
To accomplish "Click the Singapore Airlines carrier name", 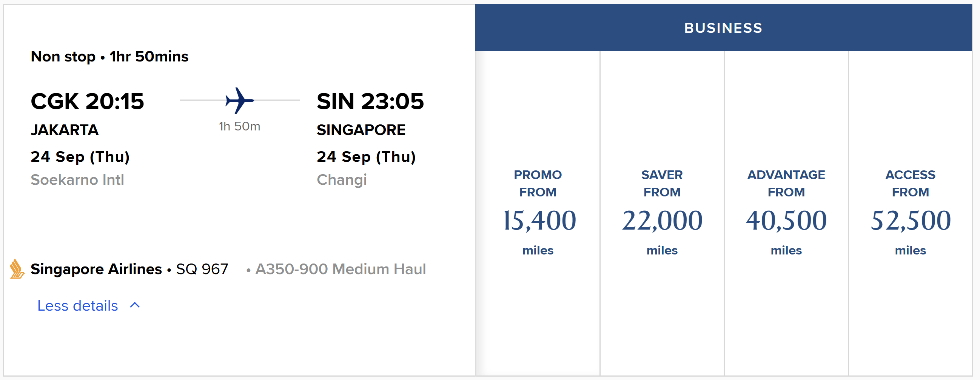I will pos(96,269).
